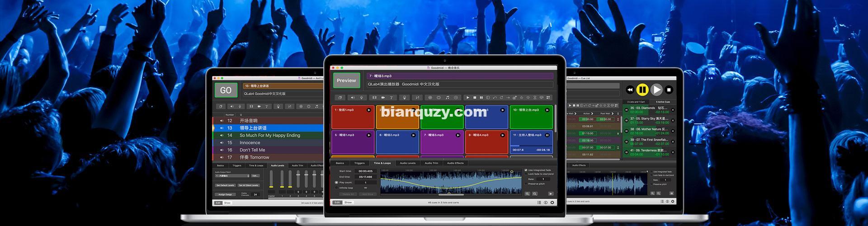Click rewind button in right window
The image size is (868, 226).
click(x=630, y=89)
